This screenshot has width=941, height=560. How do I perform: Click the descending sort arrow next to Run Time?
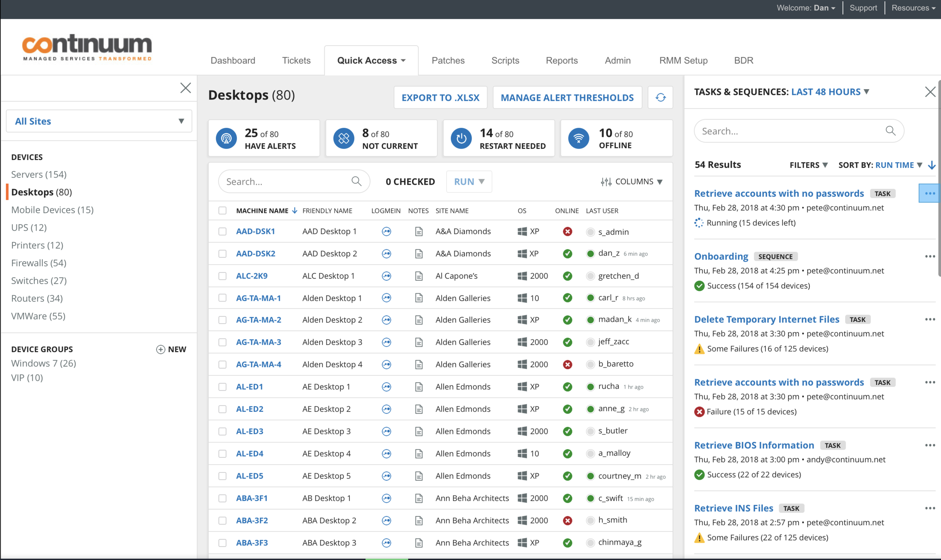click(932, 165)
